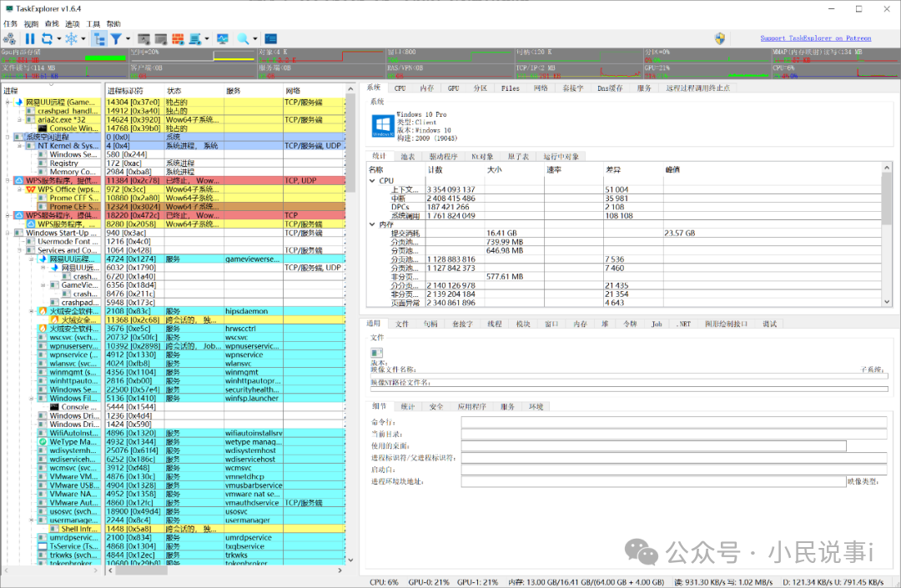Toggle the process filter funnel button
The image size is (901, 588).
click(x=117, y=38)
